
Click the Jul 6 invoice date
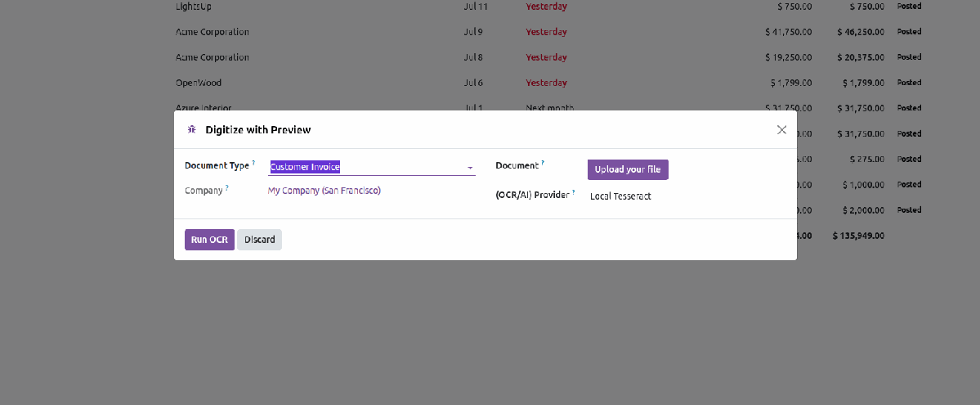click(x=473, y=83)
